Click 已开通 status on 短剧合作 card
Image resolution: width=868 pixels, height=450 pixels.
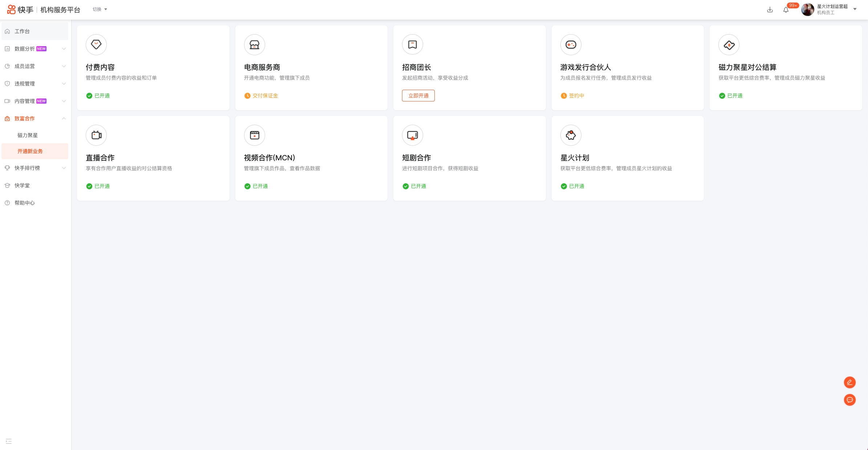pyautogui.click(x=414, y=186)
